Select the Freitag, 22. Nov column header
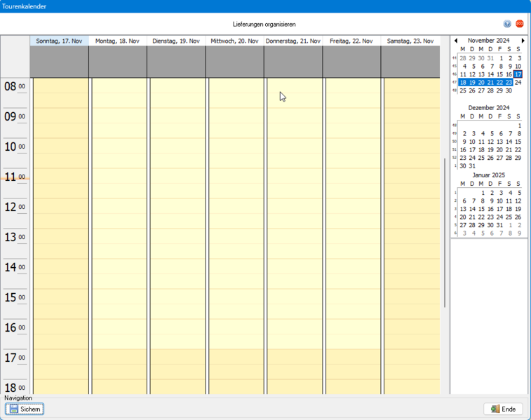Viewport: 531px width, 420px height. click(351, 41)
